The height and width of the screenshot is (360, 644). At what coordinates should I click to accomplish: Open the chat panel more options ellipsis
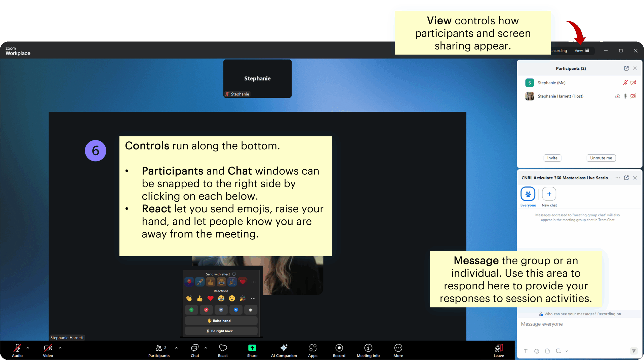[618, 178]
